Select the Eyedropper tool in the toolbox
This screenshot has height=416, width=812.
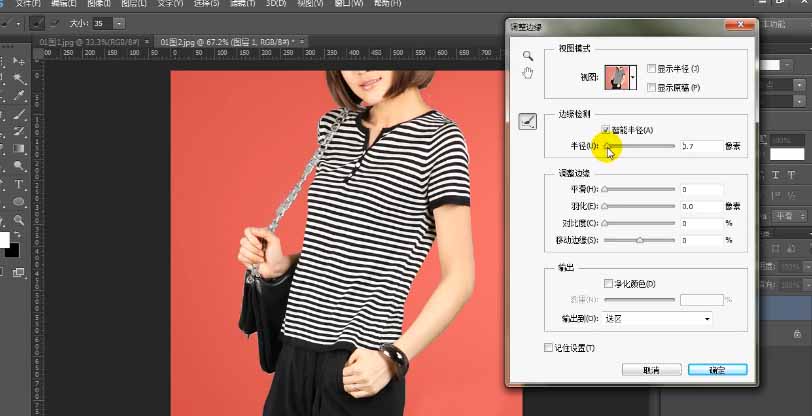tap(19, 95)
